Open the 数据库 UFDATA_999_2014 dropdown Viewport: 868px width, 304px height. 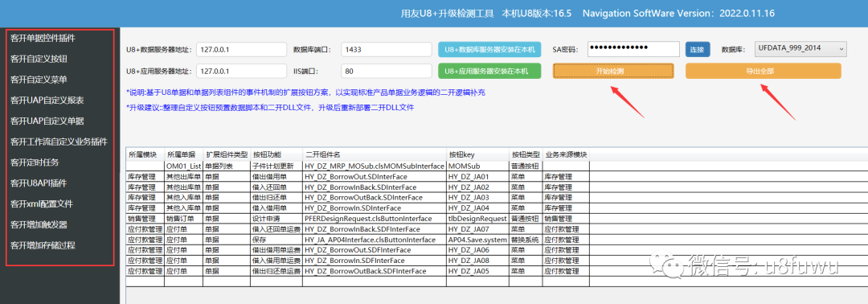(800, 49)
